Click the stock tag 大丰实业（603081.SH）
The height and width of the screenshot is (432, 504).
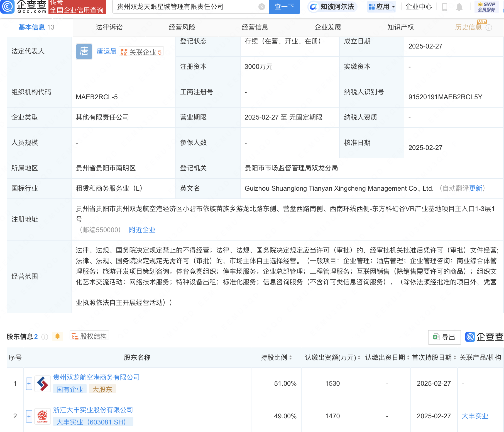(x=93, y=422)
